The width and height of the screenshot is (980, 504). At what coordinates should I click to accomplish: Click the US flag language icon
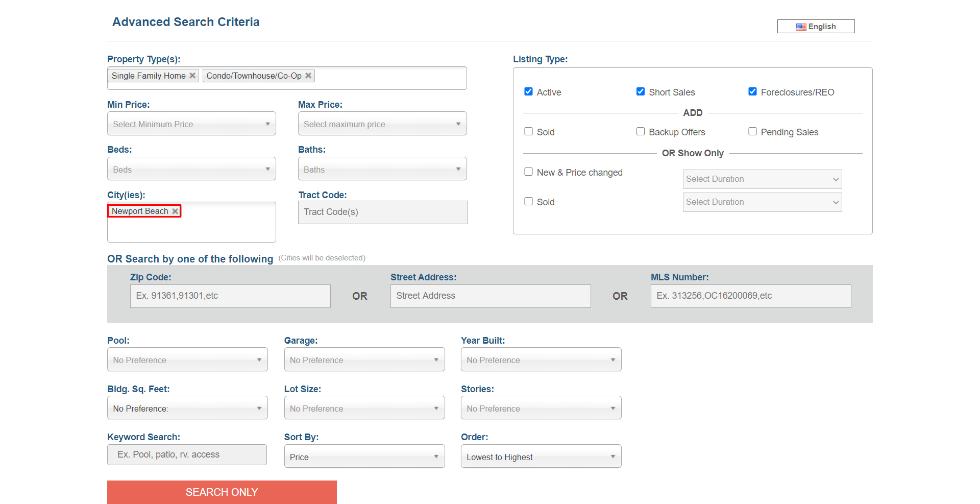coord(801,27)
